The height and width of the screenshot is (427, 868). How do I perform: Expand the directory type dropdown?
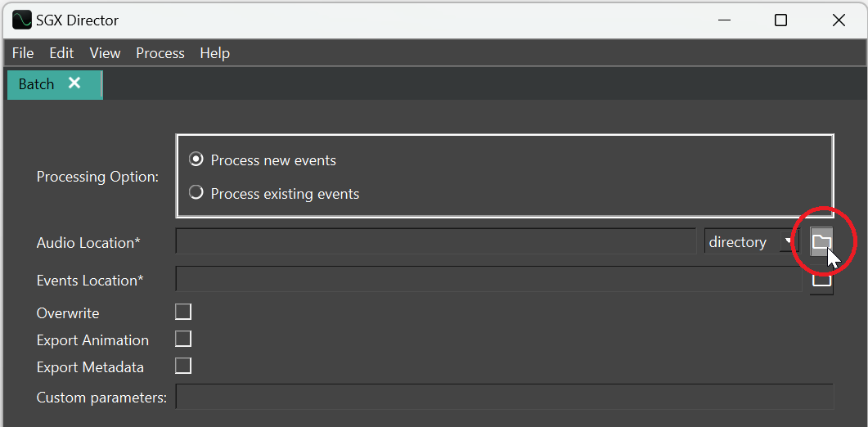(x=750, y=242)
